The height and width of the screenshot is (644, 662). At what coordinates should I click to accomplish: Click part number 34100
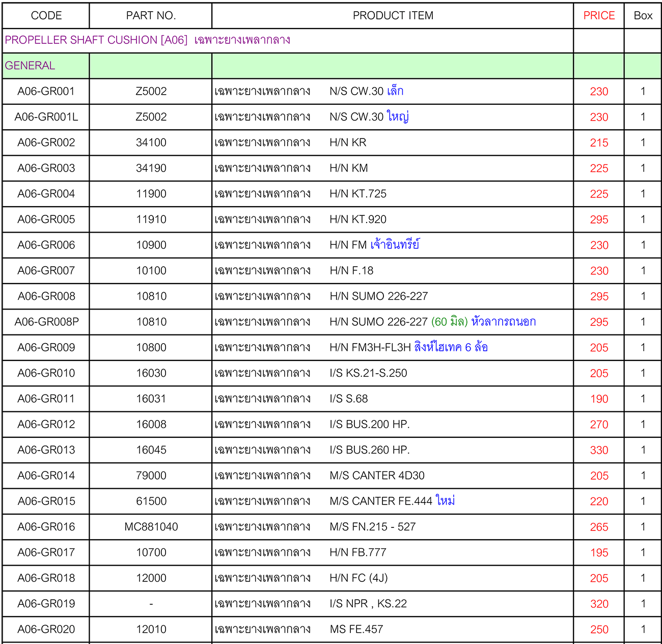(151, 143)
